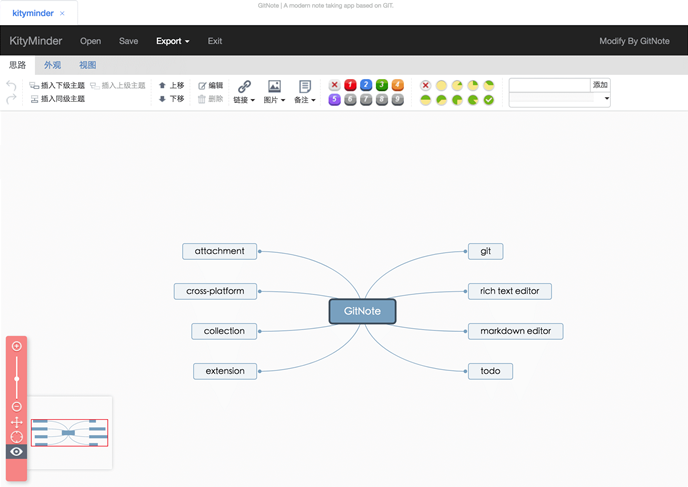This screenshot has height=487, width=688.
Task: Set priority 8 gray badge
Action: [382, 100]
